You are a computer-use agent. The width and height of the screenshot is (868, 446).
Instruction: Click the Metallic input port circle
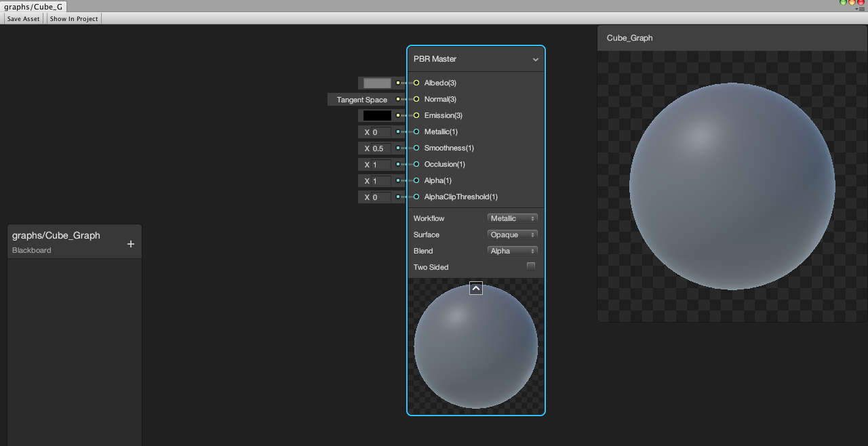coord(416,131)
